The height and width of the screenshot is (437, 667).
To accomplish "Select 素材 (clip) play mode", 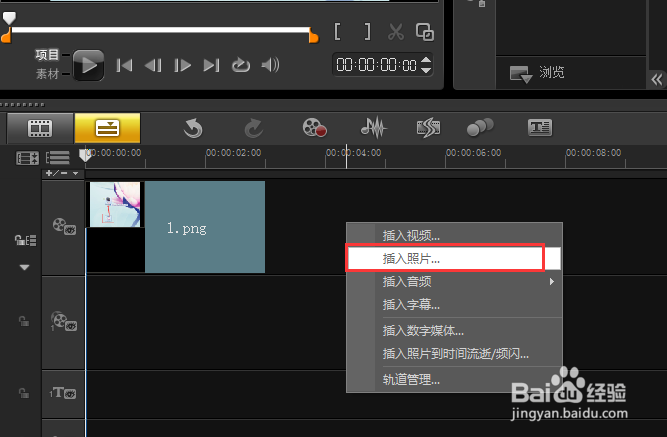I will tap(47, 74).
